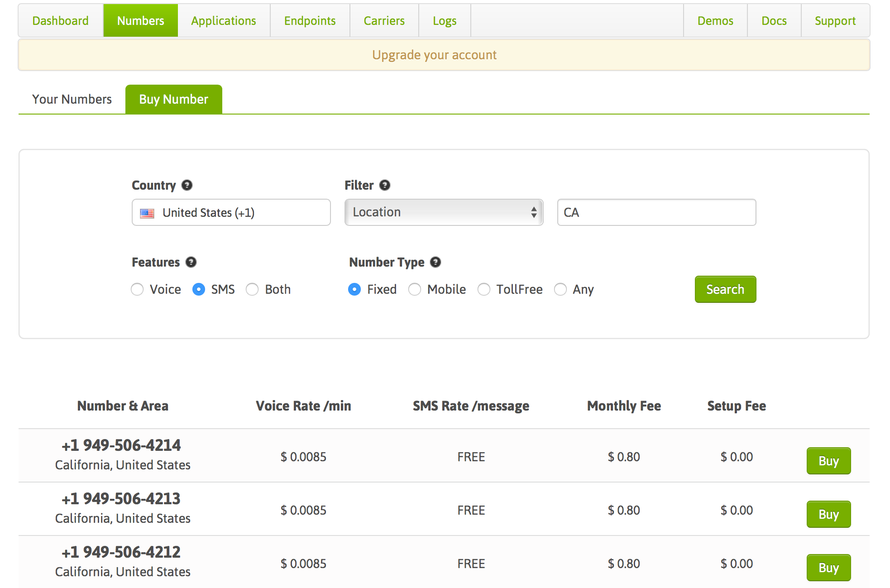Click the help icon beside Filter
The height and width of the screenshot is (588, 890).
click(x=385, y=185)
